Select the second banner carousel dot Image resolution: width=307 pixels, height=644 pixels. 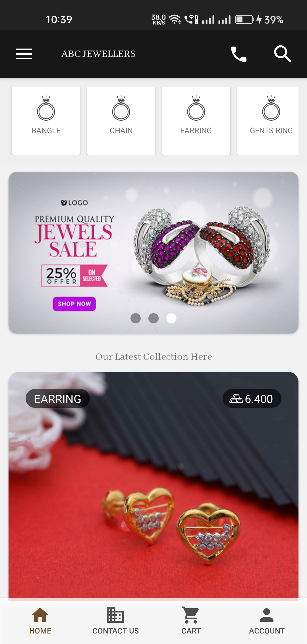[153, 318]
